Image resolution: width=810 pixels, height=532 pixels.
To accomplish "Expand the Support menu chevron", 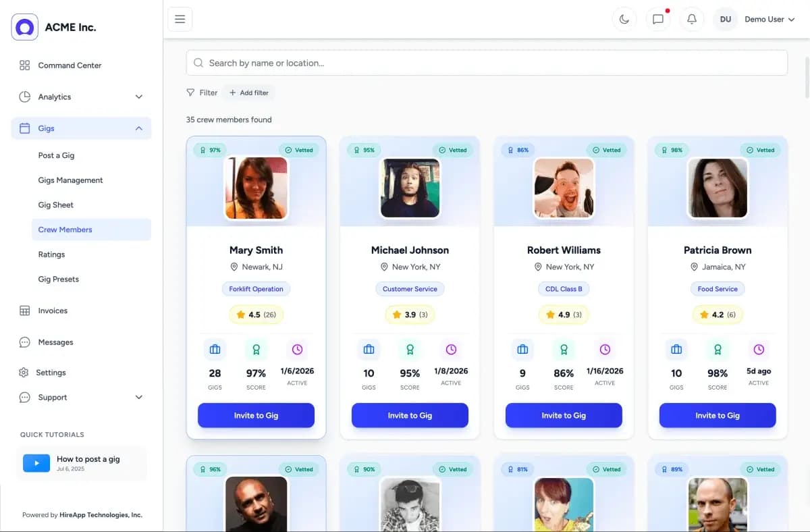I will coord(139,398).
